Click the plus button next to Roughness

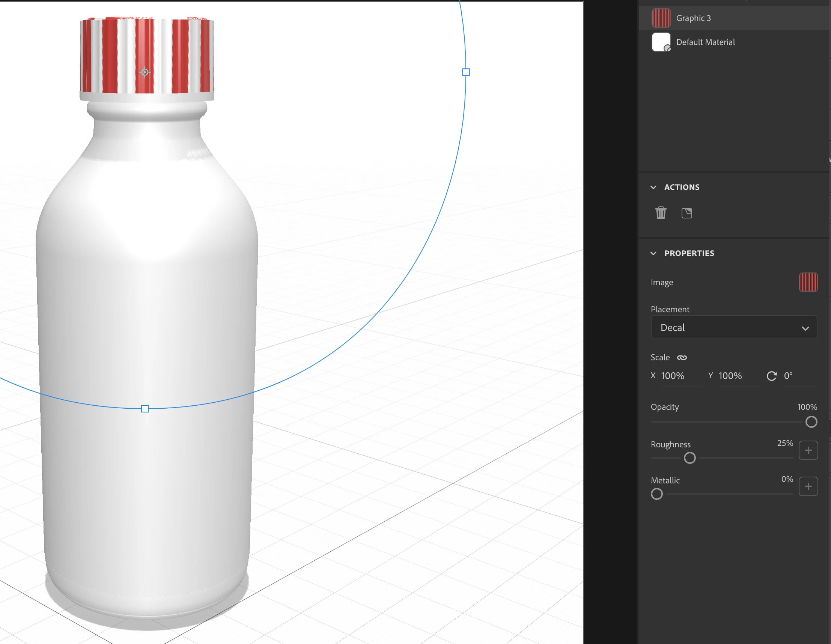pyautogui.click(x=808, y=450)
